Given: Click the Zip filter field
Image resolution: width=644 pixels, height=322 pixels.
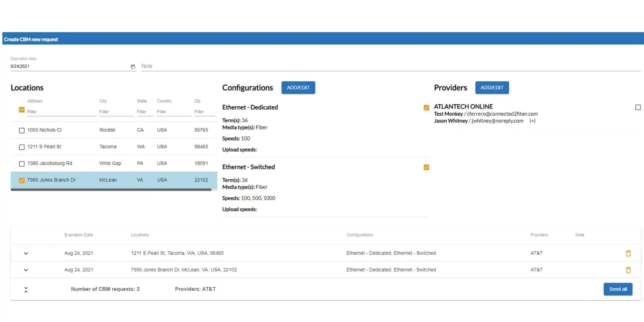Looking at the screenshot, I should point(205,112).
